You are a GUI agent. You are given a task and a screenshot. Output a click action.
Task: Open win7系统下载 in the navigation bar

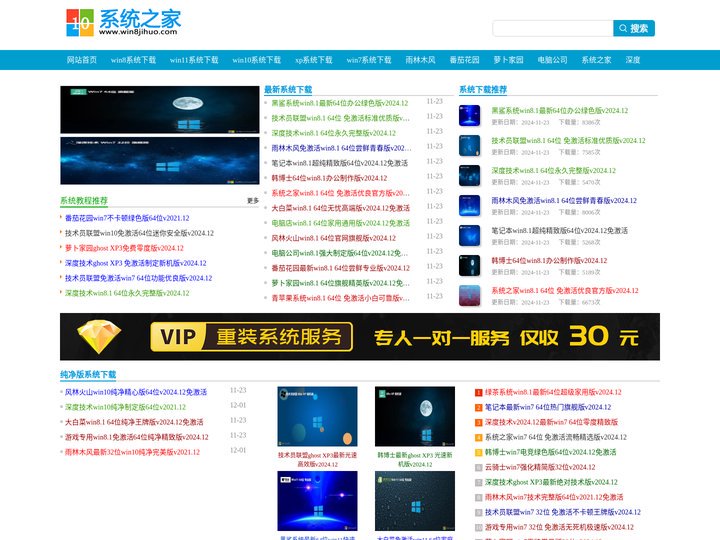tap(369, 60)
